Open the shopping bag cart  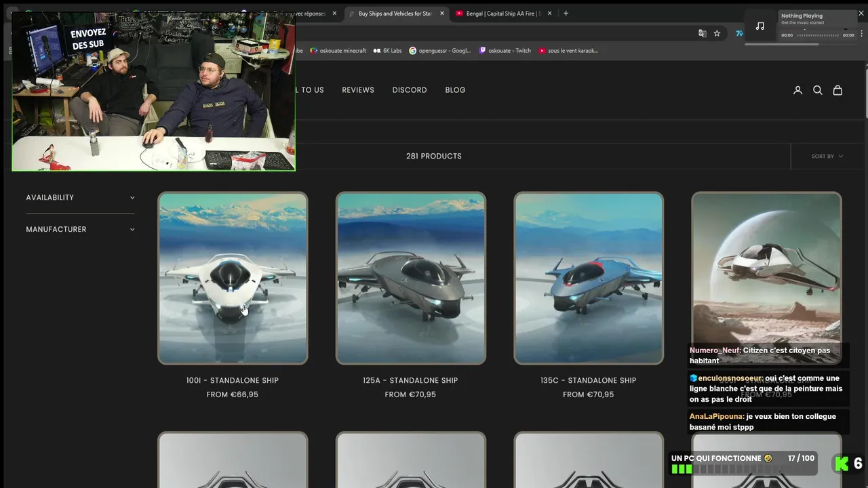[x=837, y=90]
